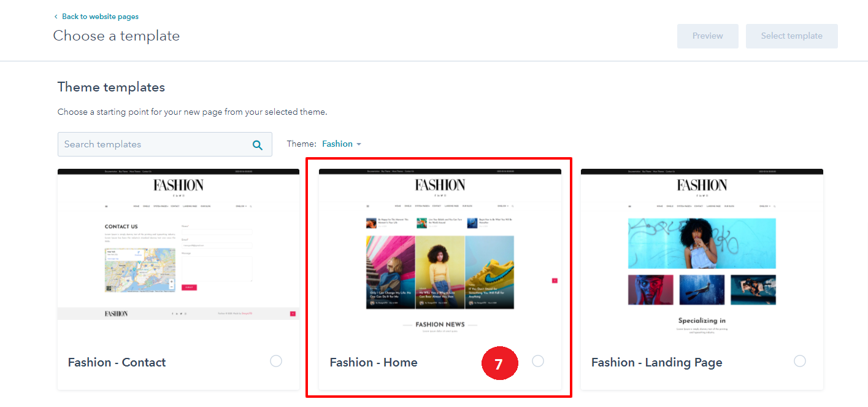Select the Fashion - Contact radio button
The width and height of the screenshot is (868, 407).
(276, 361)
